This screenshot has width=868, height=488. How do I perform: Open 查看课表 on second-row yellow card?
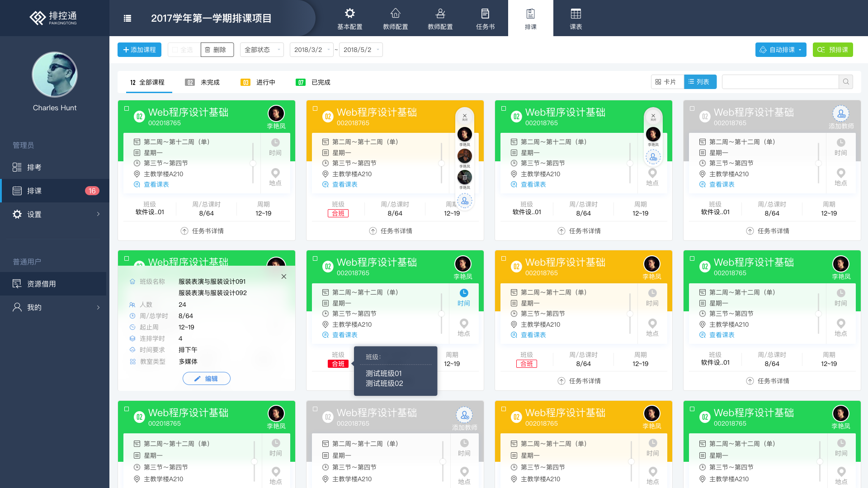528,335
